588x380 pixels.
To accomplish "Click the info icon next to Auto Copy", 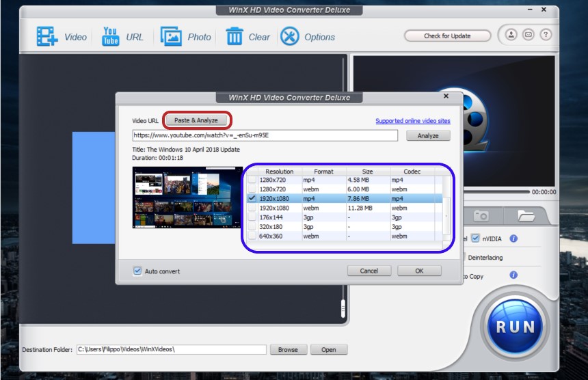I will coord(513,275).
